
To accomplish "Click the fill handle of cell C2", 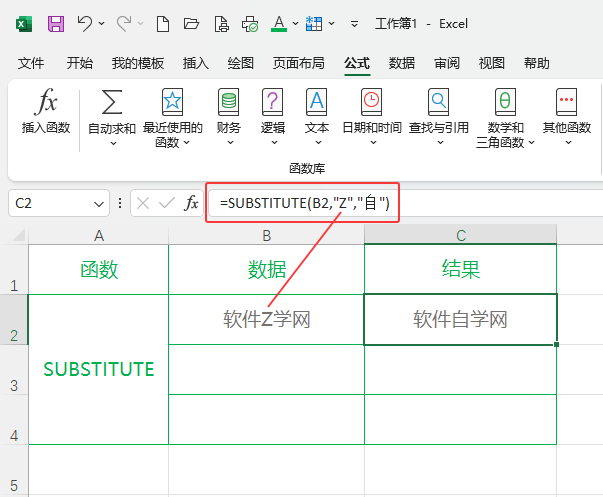I will (556, 345).
